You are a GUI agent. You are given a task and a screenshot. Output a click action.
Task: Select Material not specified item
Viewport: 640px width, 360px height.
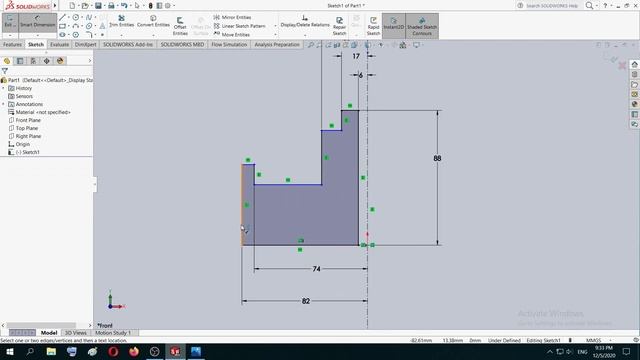click(42, 112)
